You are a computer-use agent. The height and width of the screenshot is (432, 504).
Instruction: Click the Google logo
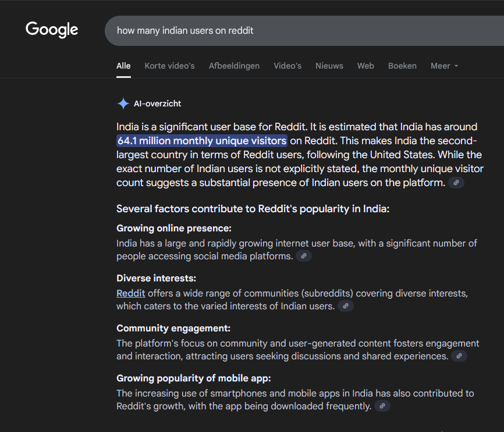[x=52, y=30]
